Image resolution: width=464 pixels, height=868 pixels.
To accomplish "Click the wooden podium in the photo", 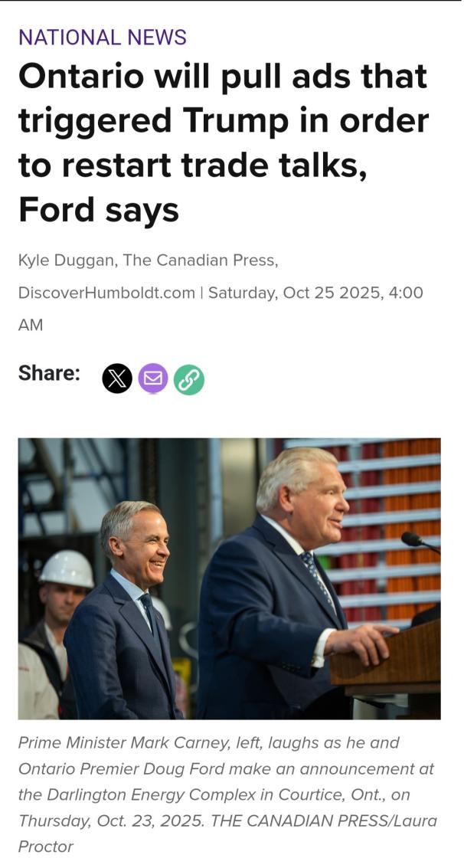I will pyautogui.click(x=386, y=657).
